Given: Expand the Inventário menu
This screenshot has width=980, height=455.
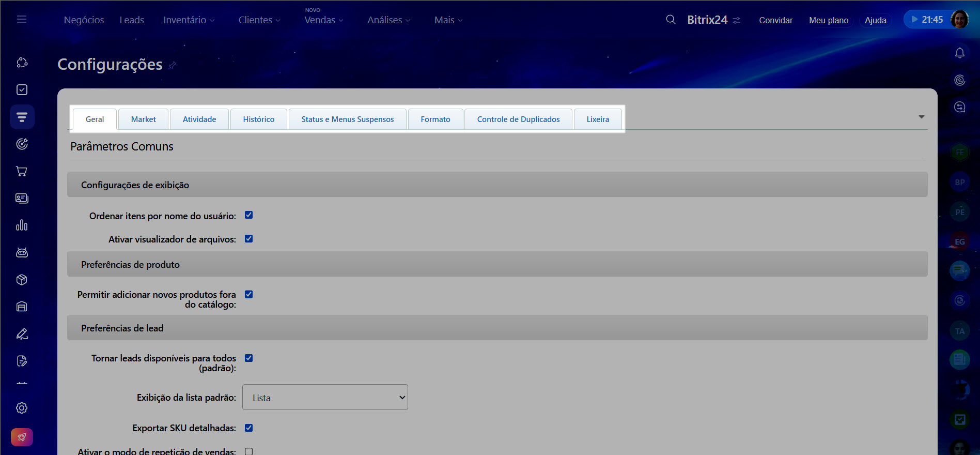Looking at the screenshot, I should click(x=189, y=20).
